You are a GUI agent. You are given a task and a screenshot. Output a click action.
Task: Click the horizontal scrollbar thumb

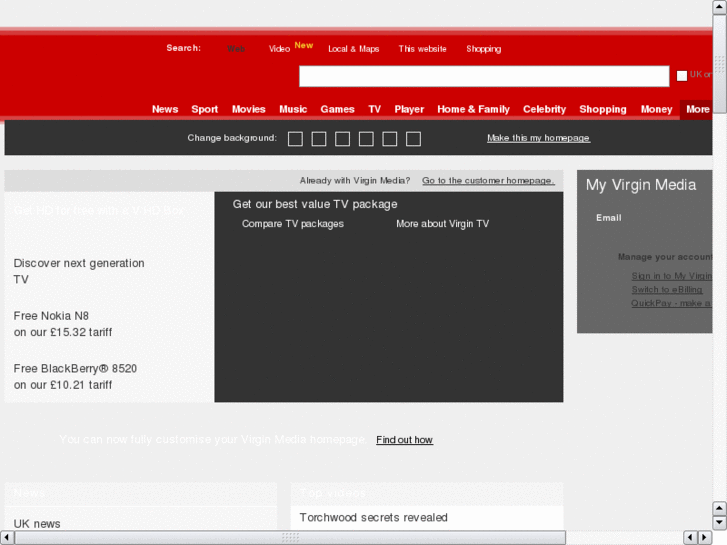point(290,538)
